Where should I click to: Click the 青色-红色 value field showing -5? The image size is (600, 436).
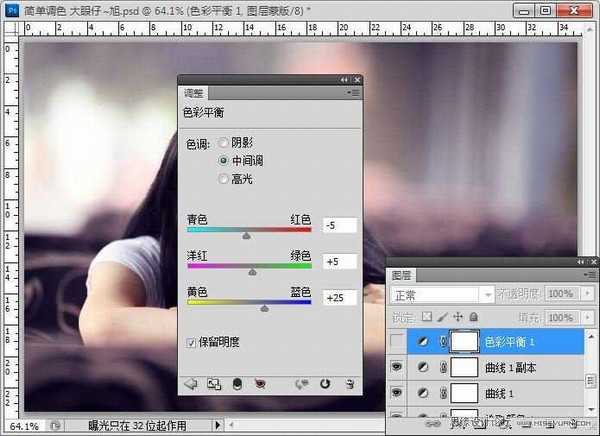tap(339, 227)
